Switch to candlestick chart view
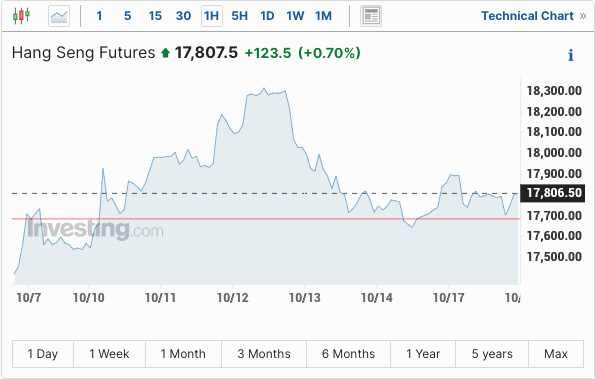 pos(21,16)
